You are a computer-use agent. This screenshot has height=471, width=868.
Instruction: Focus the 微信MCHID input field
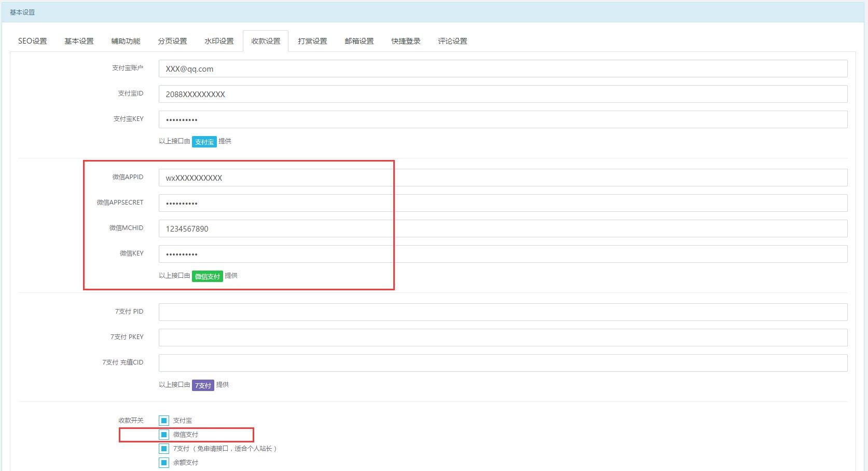point(502,228)
